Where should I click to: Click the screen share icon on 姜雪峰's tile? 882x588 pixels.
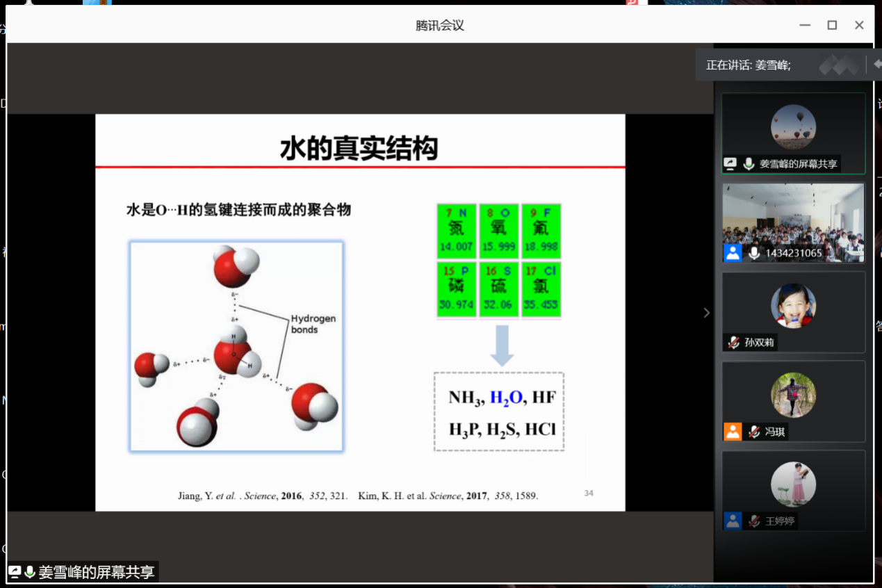730,164
